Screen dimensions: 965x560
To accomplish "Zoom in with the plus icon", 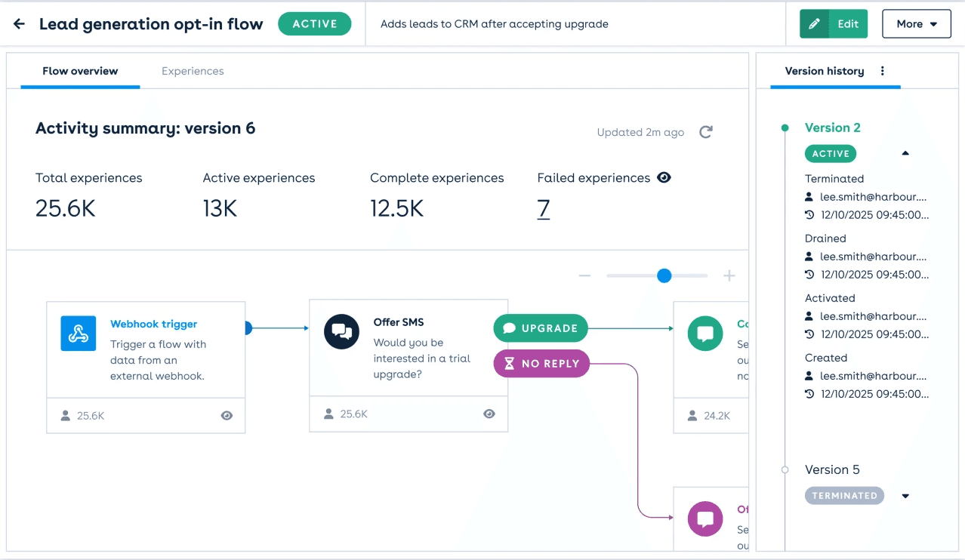I will point(729,276).
